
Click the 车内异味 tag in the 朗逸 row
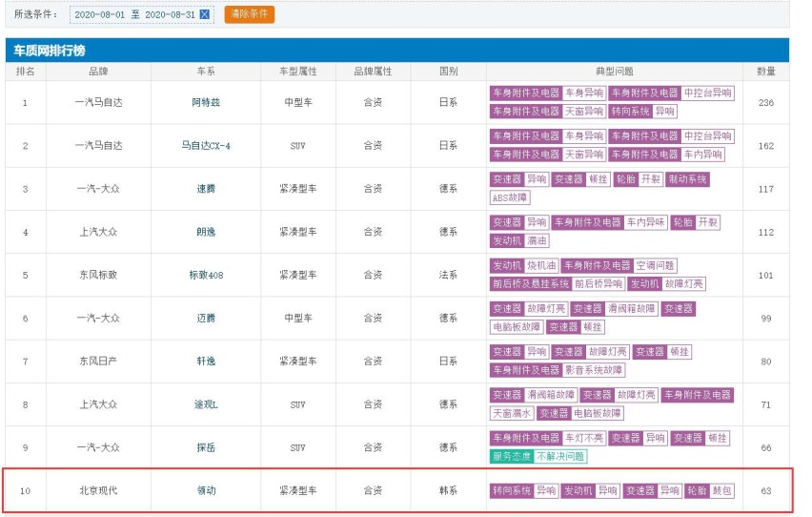[x=646, y=222]
